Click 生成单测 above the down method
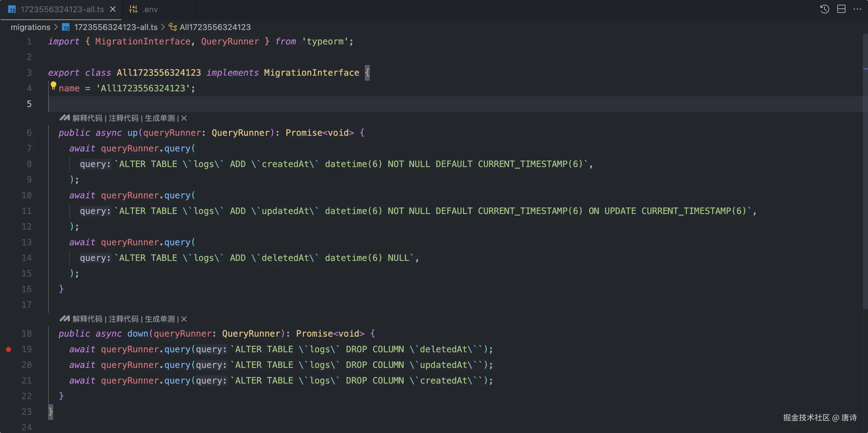 (x=160, y=319)
